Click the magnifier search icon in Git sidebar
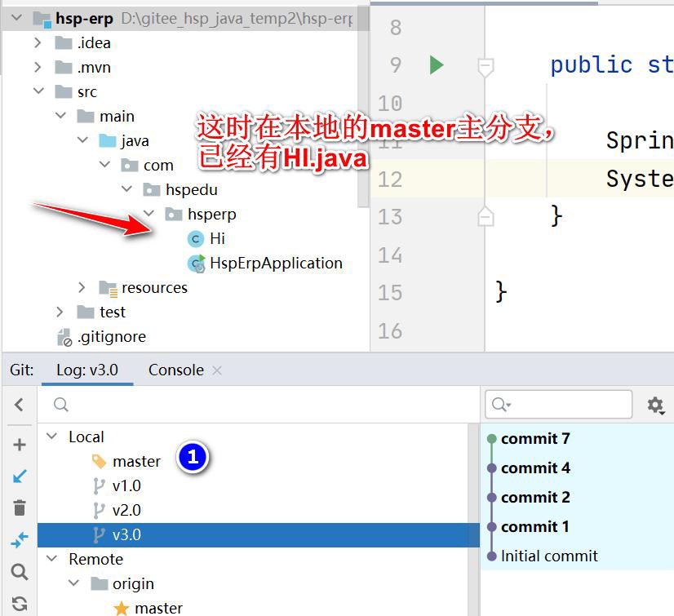The width and height of the screenshot is (674, 616). click(x=20, y=571)
